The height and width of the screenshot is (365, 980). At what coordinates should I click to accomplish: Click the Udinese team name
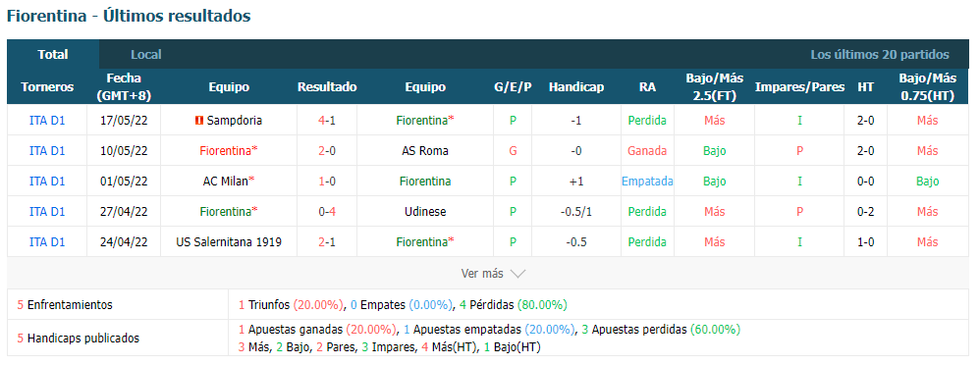(x=425, y=211)
